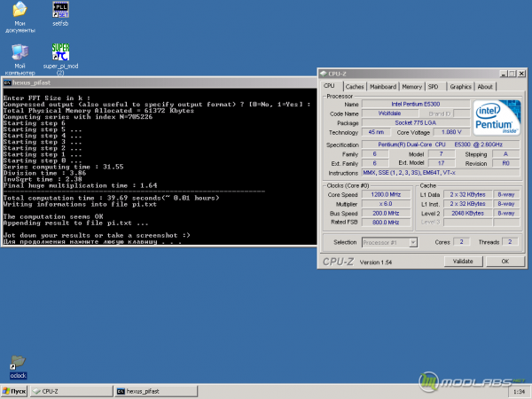Click the Series computing time line in console

(64, 167)
